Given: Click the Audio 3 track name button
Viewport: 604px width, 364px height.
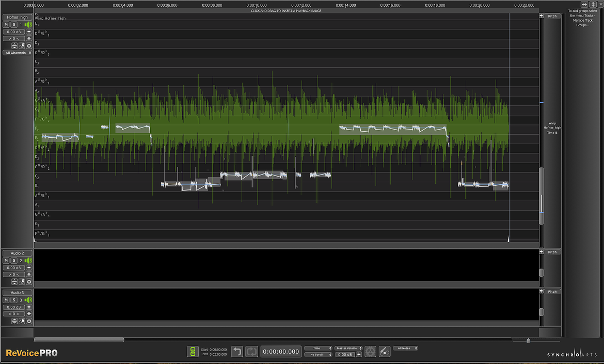Looking at the screenshot, I should tap(18, 293).
